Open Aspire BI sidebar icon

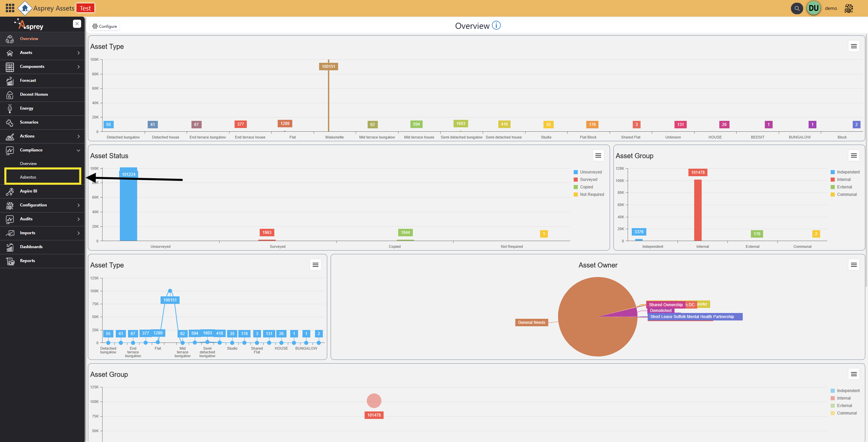[x=10, y=191]
